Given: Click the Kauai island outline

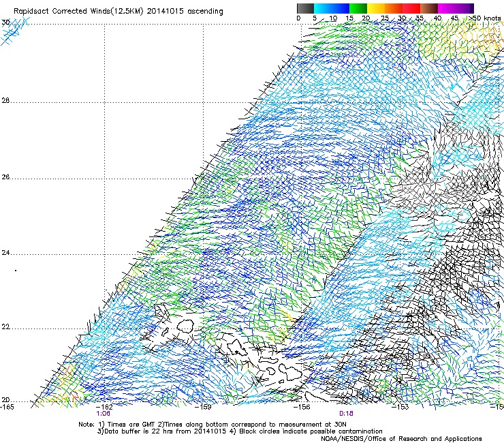Looking at the screenshot, I should point(185,326).
